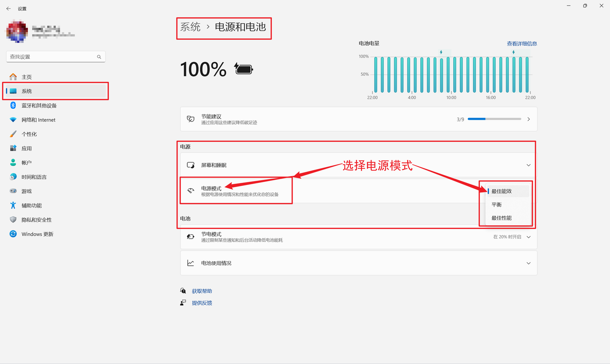Click the Bluetooth icon in sidebar
610x364 pixels.
(13, 105)
